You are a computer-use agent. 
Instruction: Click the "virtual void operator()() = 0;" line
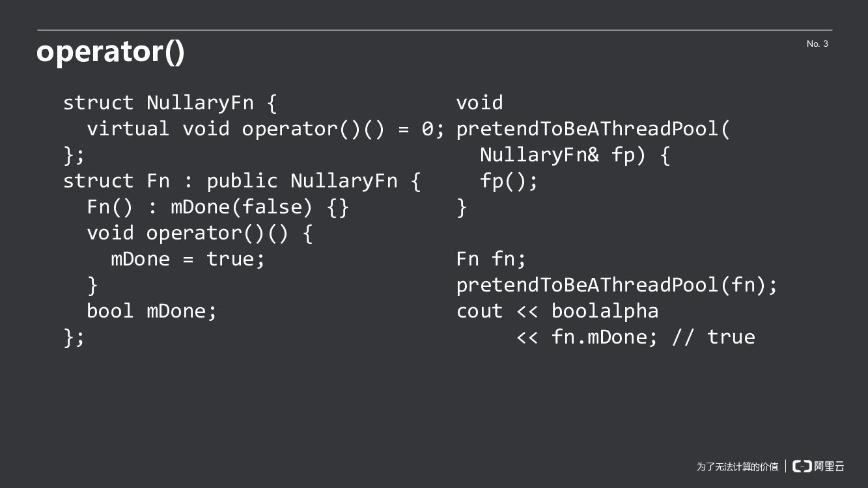pyautogui.click(x=266, y=129)
